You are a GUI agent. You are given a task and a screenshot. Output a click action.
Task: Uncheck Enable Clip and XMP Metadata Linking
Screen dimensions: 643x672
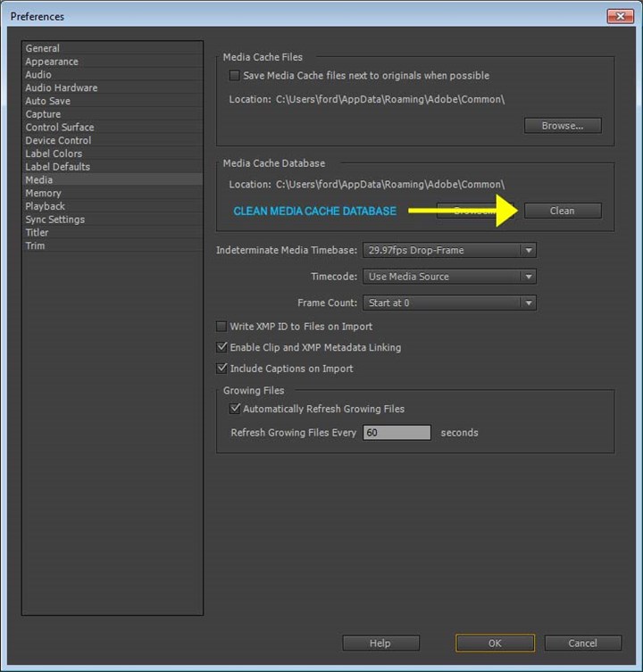pos(221,347)
